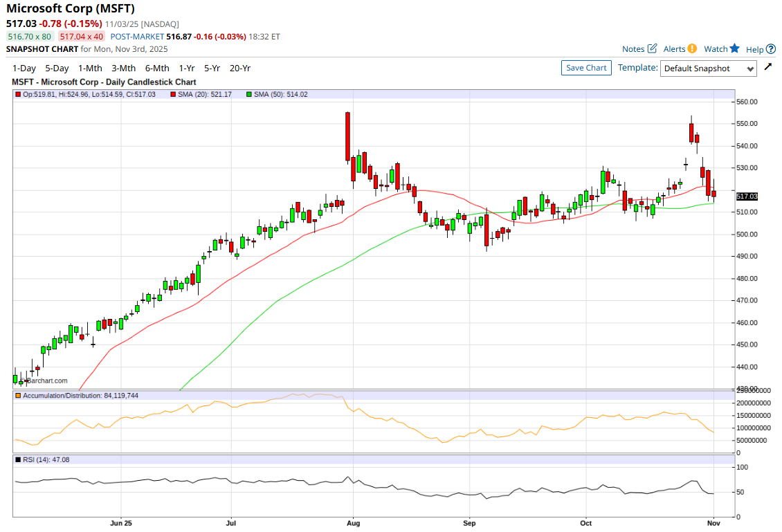Click the Barchart.com label on the chart

47,380
